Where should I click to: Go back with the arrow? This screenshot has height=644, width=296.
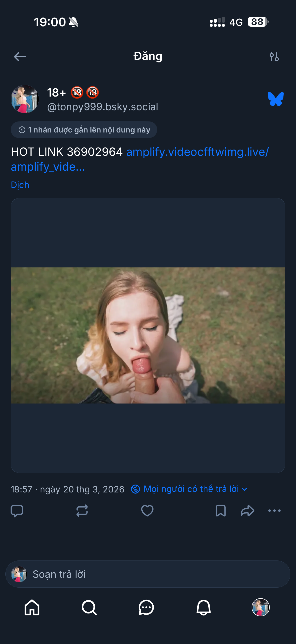click(x=20, y=56)
